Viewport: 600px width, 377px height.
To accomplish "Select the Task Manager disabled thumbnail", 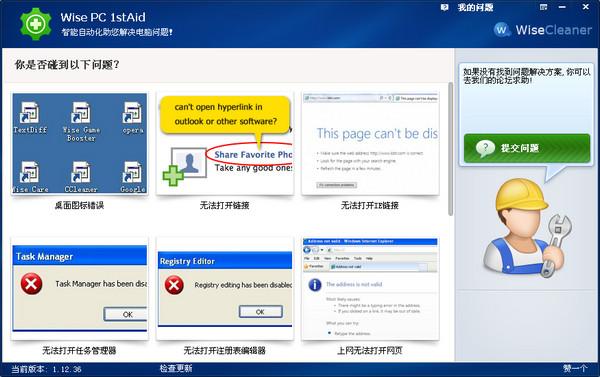I will coord(80,288).
